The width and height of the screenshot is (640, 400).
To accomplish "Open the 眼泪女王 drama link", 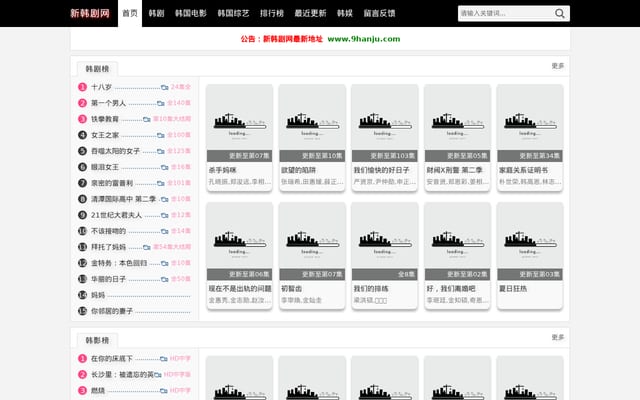I will tap(105, 167).
